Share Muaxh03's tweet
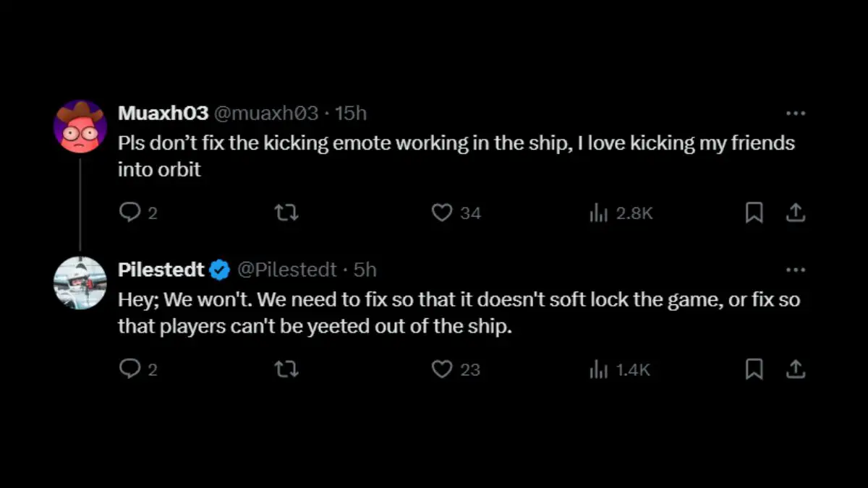Screen dimensions: 868x488 tap(796, 213)
